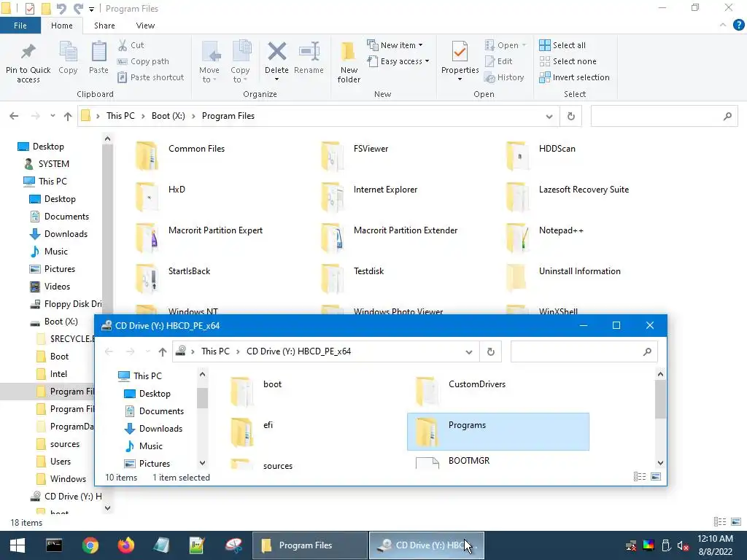Open the New item dropdown
747x560 pixels.
coord(395,45)
